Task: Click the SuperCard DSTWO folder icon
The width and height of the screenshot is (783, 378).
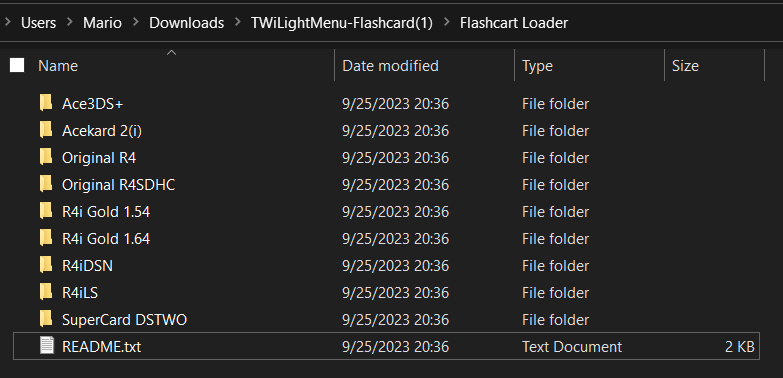Action: tap(46, 319)
